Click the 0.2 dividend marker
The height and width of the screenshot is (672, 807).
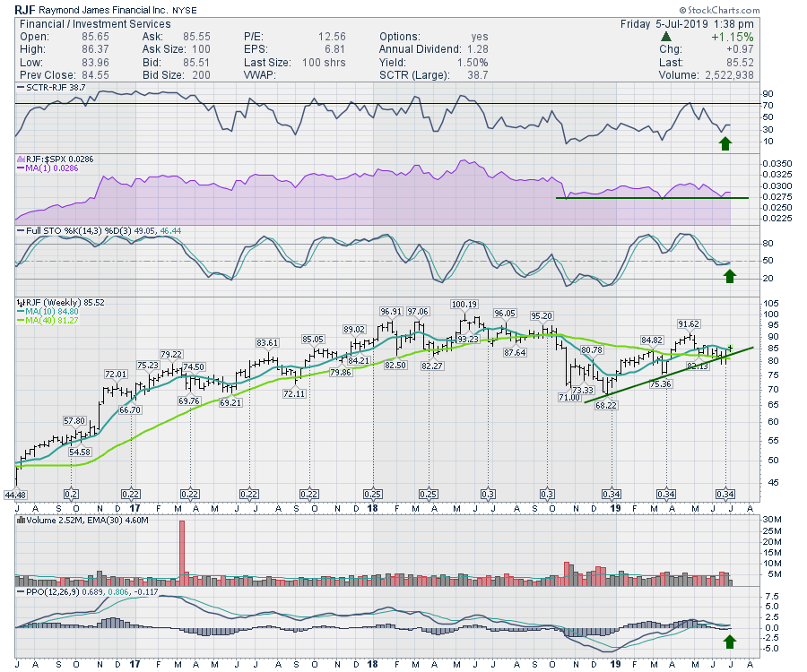[x=71, y=494]
